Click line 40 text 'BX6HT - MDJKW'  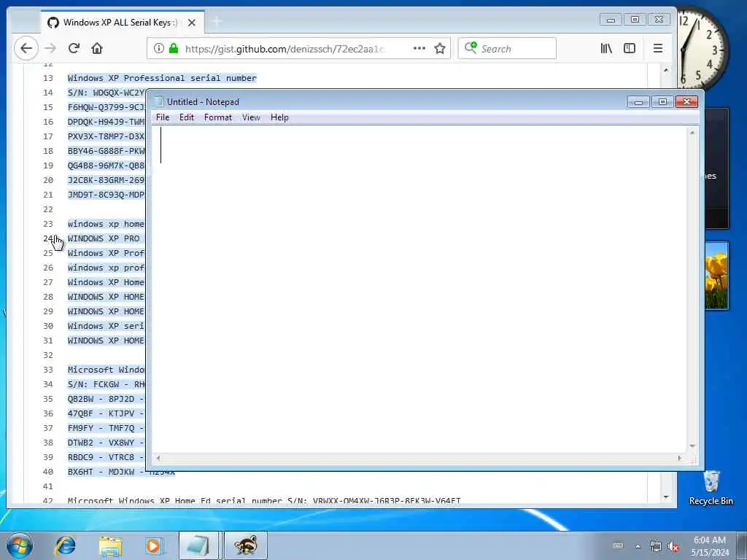point(101,472)
